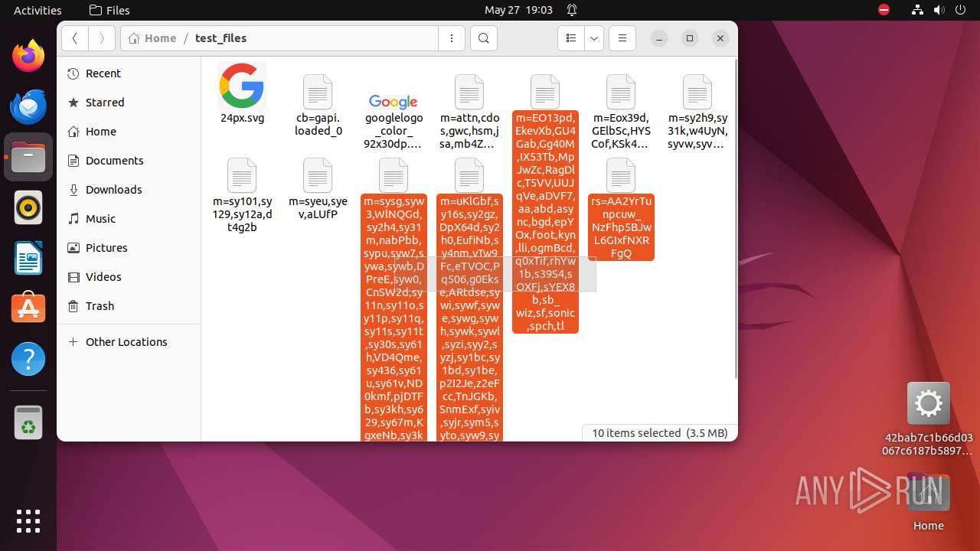The width and height of the screenshot is (980, 551).
Task: Open the Files hamburger menu
Action: point(622,38)
